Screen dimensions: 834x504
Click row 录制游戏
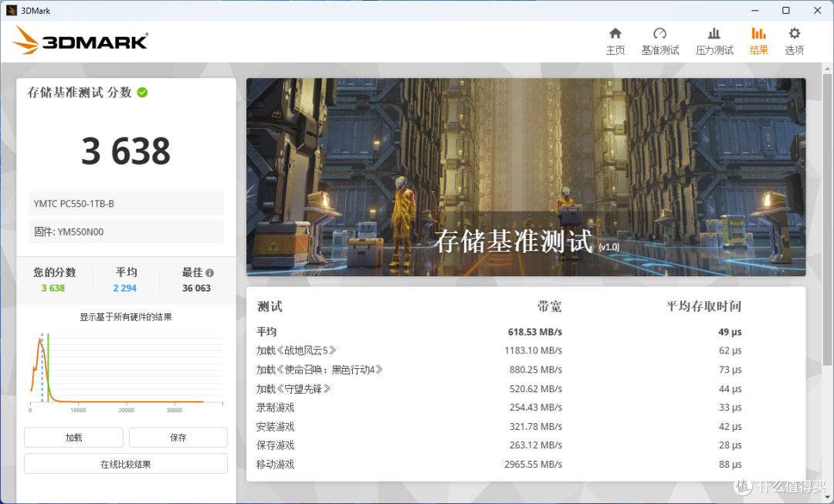coord(499,408)
